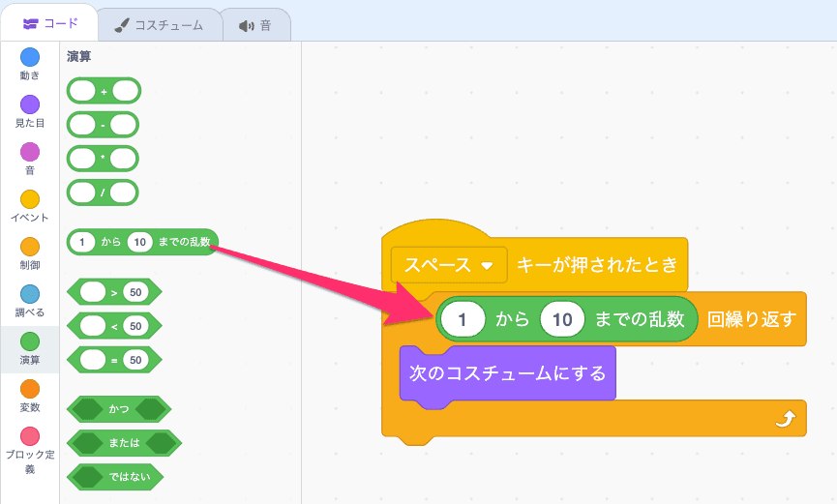
Task: Open the 音 tab with speaker icon
Action: (x=255, y=25)
